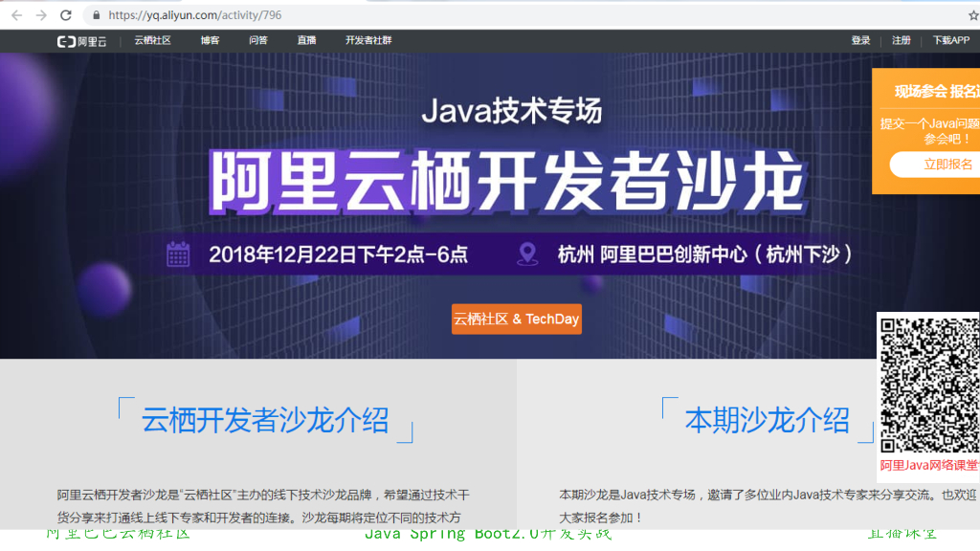Open the 阿里云 logo home link
This screenshot has height=551, width=980.
(82, 41)
